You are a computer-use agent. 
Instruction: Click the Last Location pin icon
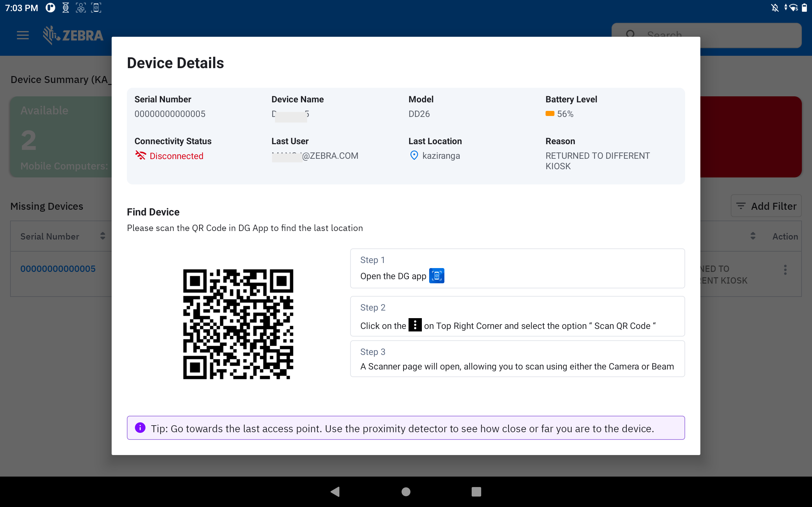click(x=414, y=156)
